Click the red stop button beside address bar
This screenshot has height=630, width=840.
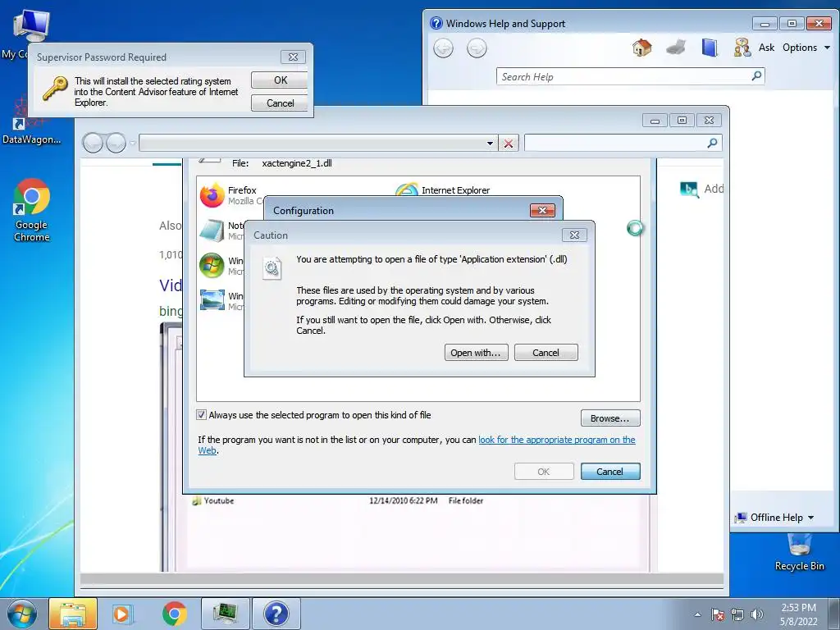click(509, 143)
